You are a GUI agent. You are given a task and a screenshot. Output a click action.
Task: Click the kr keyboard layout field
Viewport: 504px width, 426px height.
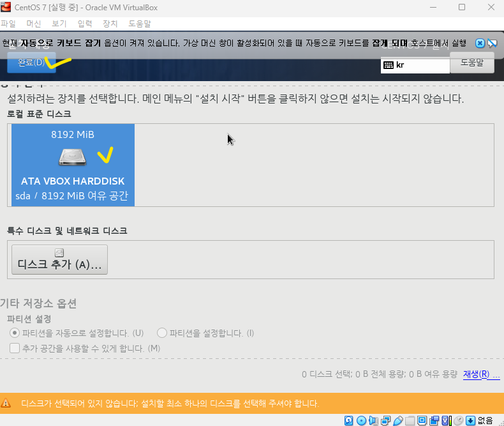tap(415, 65)
